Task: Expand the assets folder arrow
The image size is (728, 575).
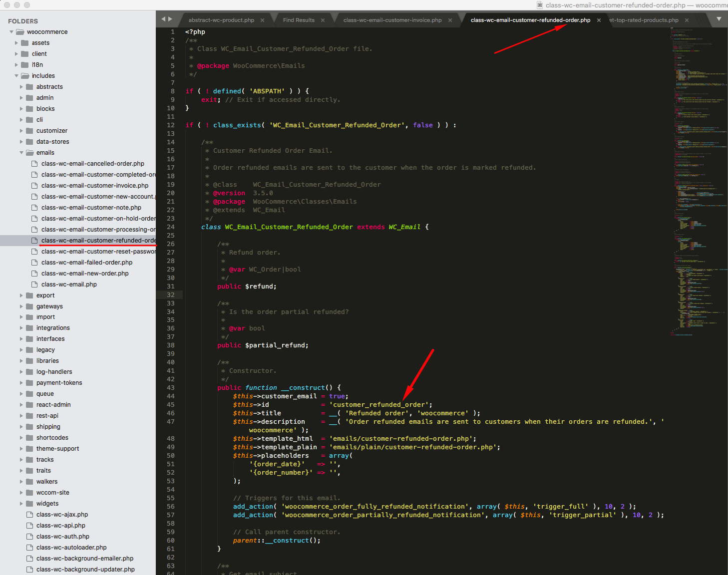Action: click(16, 43)
